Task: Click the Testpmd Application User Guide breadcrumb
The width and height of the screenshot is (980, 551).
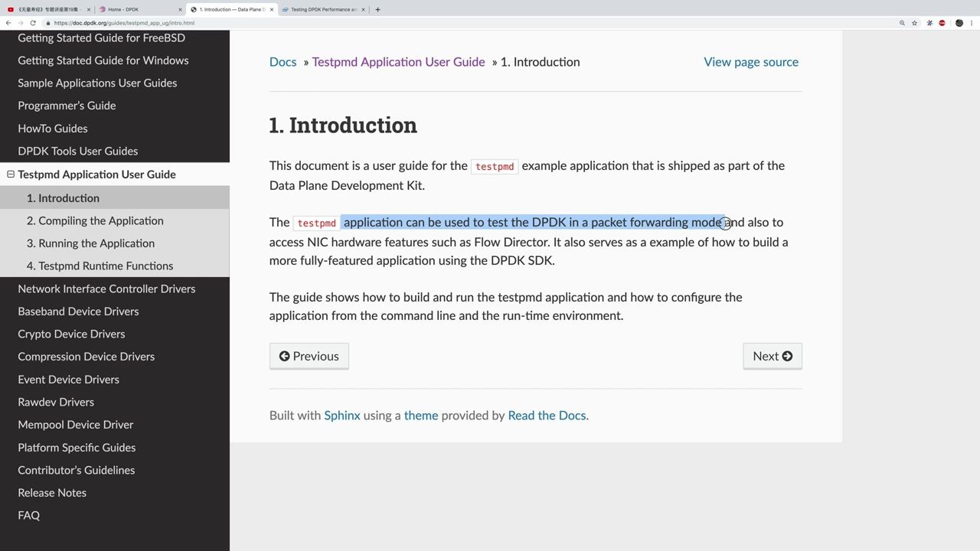Action: click(x=398, y=62)
